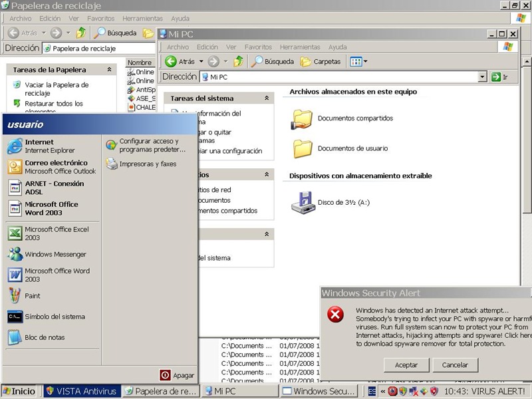Switch to Papelera de re... taskbar button
This screenshot has height=399, width=532.
point(161,391)
